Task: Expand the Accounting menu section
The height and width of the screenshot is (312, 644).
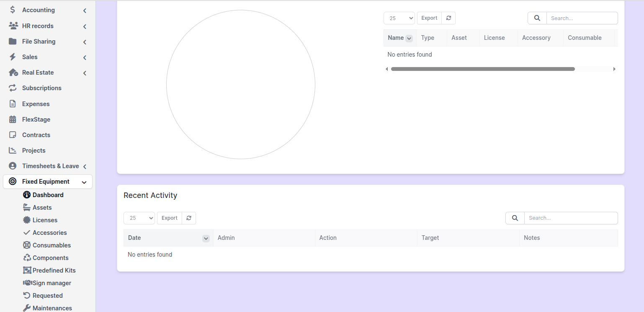Action: [85, 10]
